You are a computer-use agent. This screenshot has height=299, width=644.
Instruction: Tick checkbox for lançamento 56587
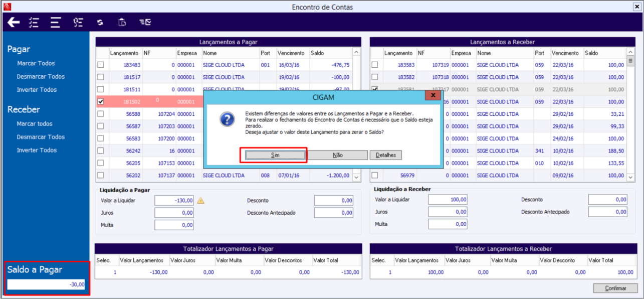point(101,126)
